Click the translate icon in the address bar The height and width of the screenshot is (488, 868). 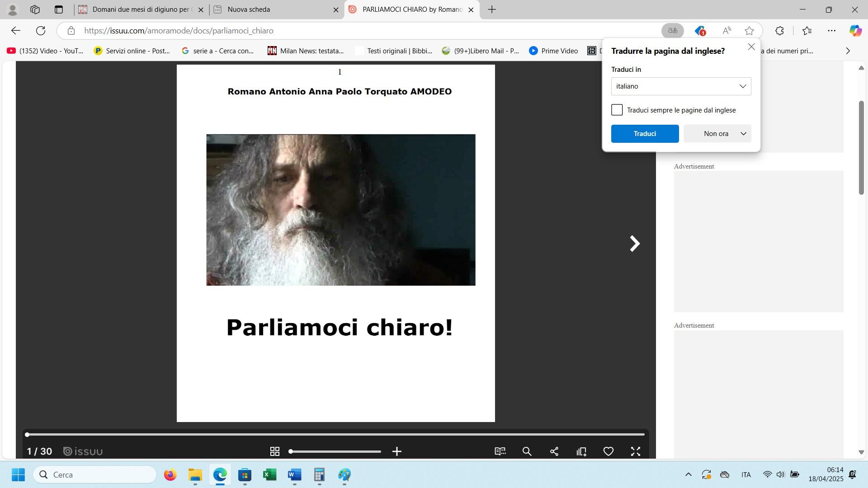tap(673, 31)
